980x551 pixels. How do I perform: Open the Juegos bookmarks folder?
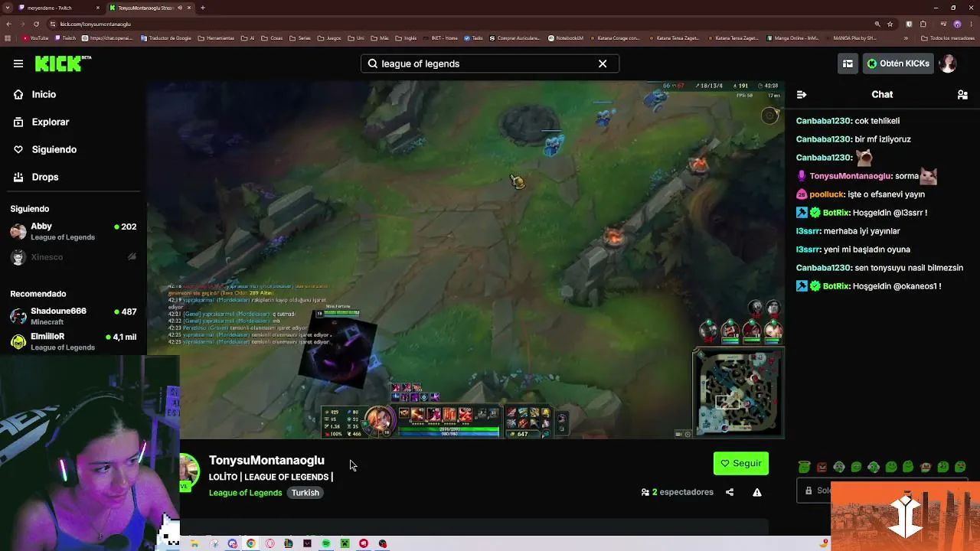pyautogui.click(x=329, y=38)
